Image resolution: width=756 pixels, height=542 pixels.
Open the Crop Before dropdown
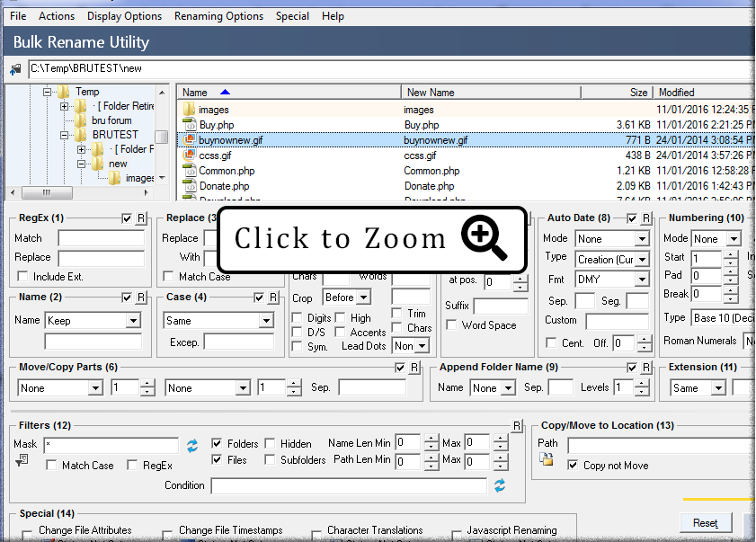(x=364, y=298)
